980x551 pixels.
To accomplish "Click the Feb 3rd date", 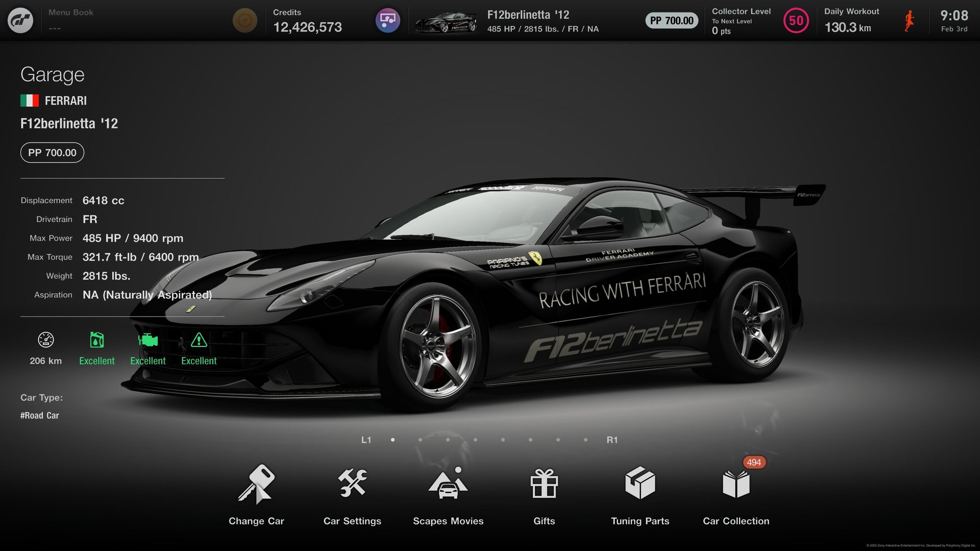I will click(954, 29).
